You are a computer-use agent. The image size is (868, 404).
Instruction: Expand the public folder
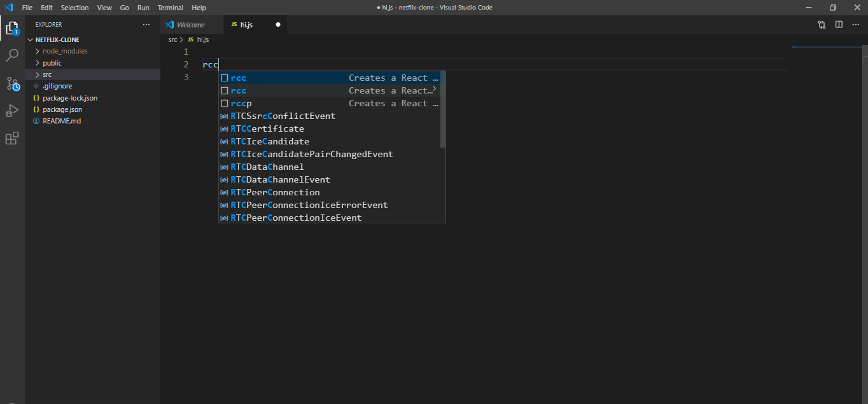tap(54, 62)
